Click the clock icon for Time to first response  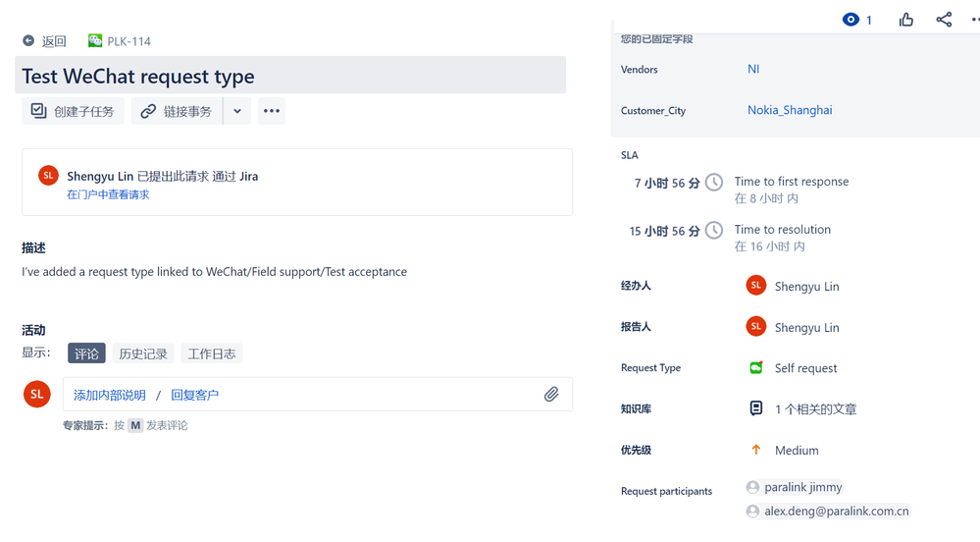point(714,182)
